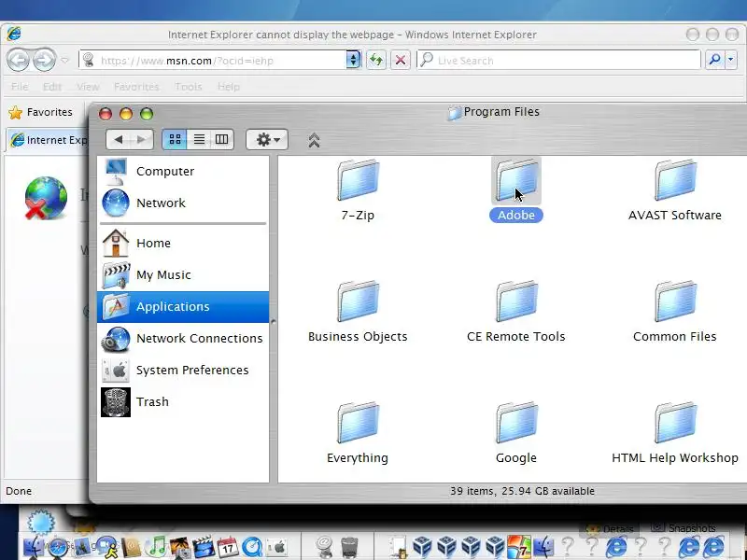The width and height of the screenshot is (747, 560).
Task: Click the IE stop loading button
Action: [x=401, y=60]
